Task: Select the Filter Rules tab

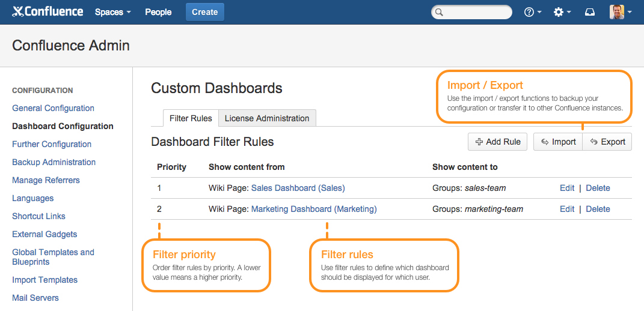Action: pyautogui.click(x=191, y=118)
